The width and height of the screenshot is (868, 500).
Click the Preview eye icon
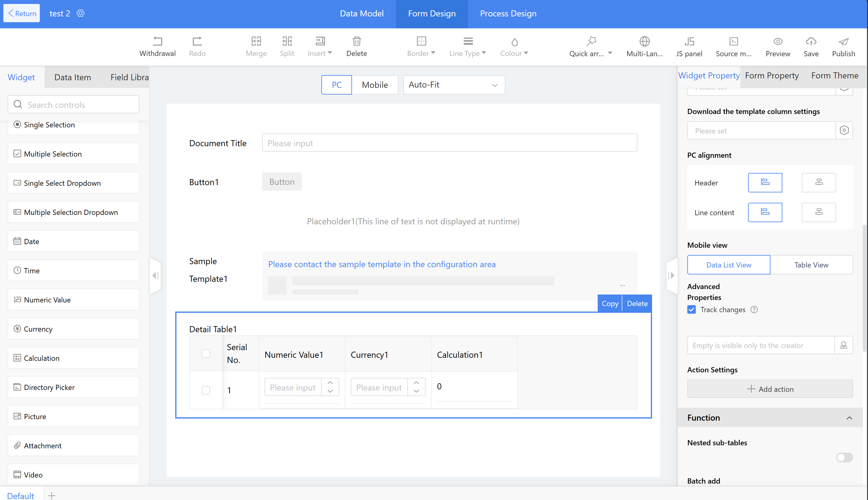coord(778,42)
